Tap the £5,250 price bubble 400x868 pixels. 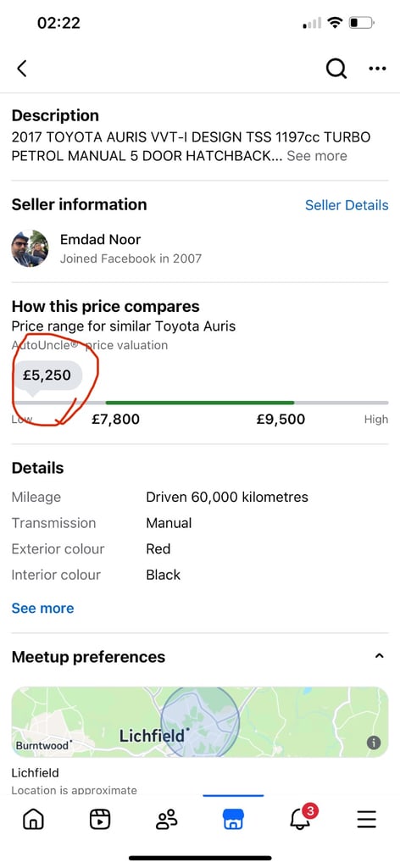point(47,376)
